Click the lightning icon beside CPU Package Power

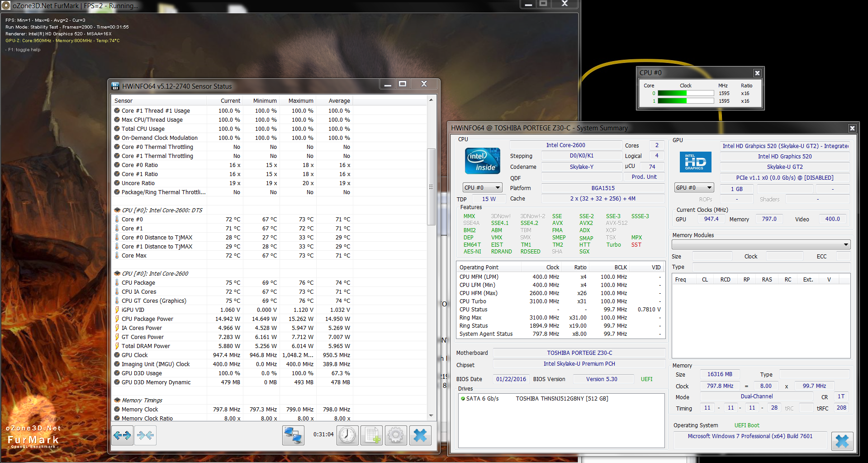point(117,319)
